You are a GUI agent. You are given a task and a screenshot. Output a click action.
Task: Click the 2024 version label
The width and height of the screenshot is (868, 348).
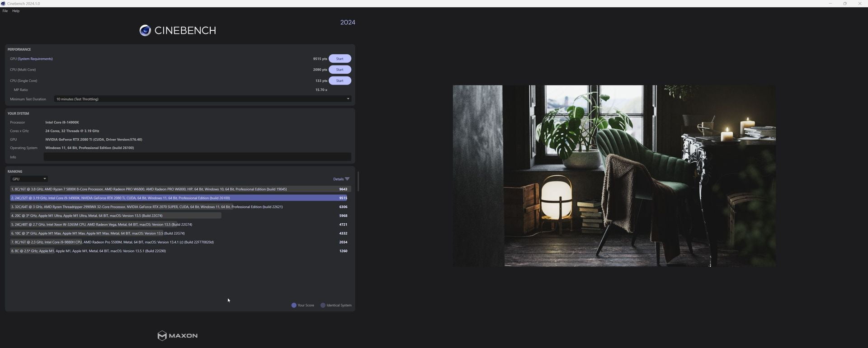348,22
